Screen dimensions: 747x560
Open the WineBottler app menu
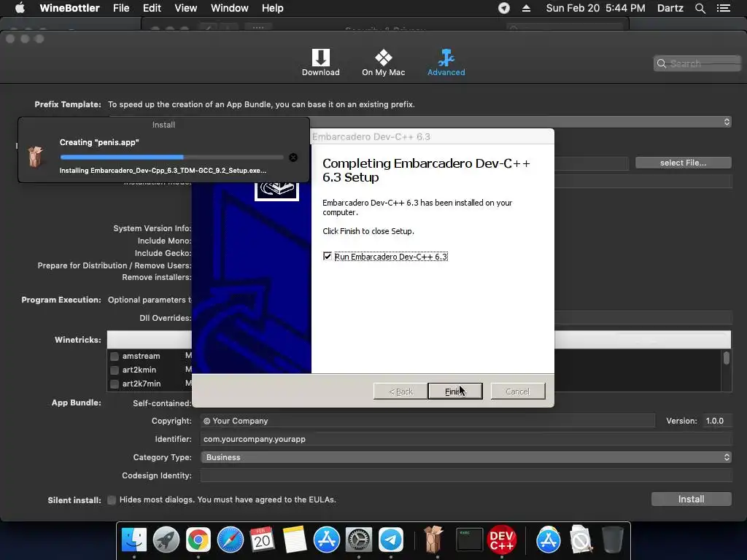tap(69, 8)
